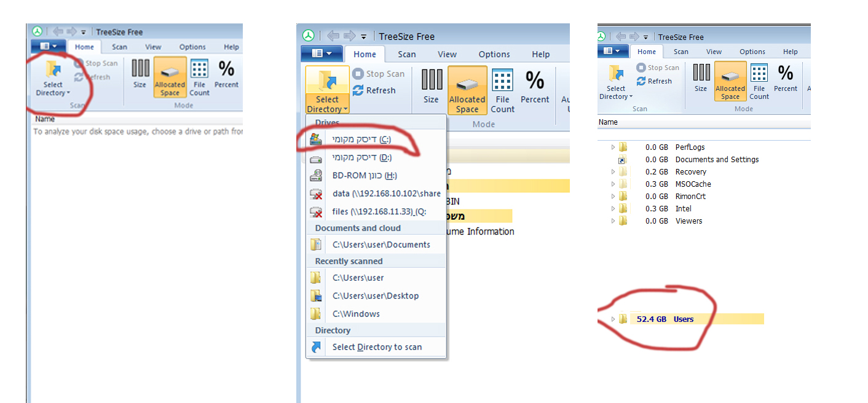This screenshot has height=403, width=868.
Task: Select the 'Documents and Settings' row
Action: click(x=688, y=160)
